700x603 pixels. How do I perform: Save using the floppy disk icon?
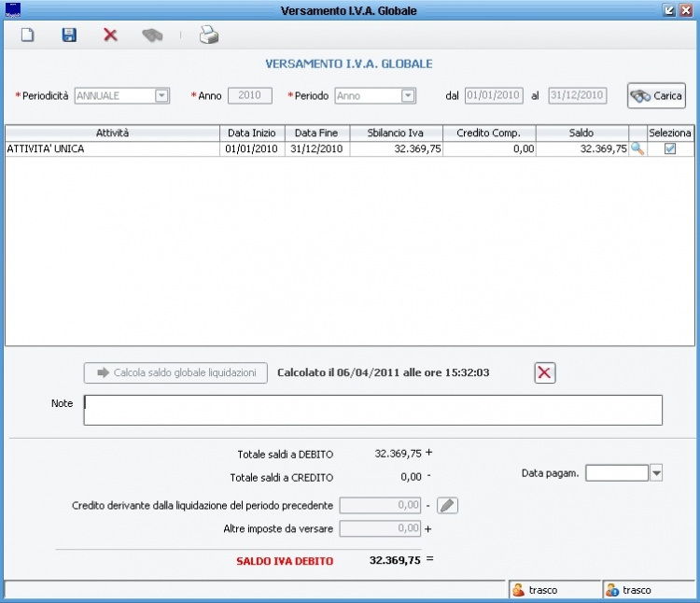click(69, 35)
